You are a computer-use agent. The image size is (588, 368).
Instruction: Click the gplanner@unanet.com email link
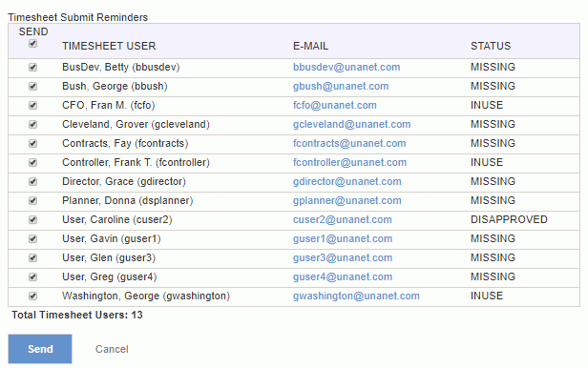pyautogui.click(x=347, y=200)
